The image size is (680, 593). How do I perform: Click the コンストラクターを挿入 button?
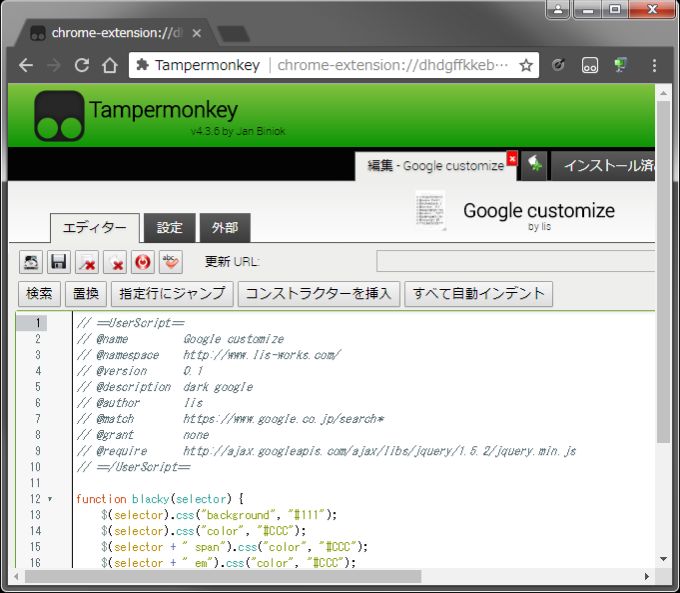click(x=319, y=294)
